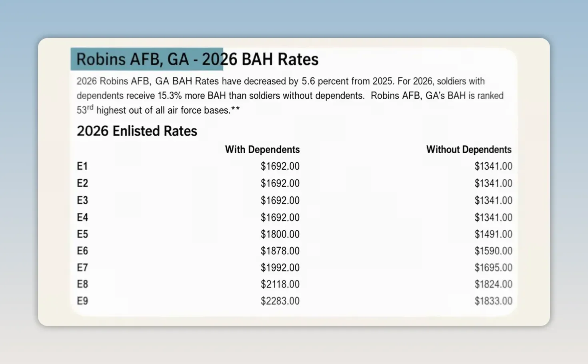Click the $1695.00 rate value

493,268
